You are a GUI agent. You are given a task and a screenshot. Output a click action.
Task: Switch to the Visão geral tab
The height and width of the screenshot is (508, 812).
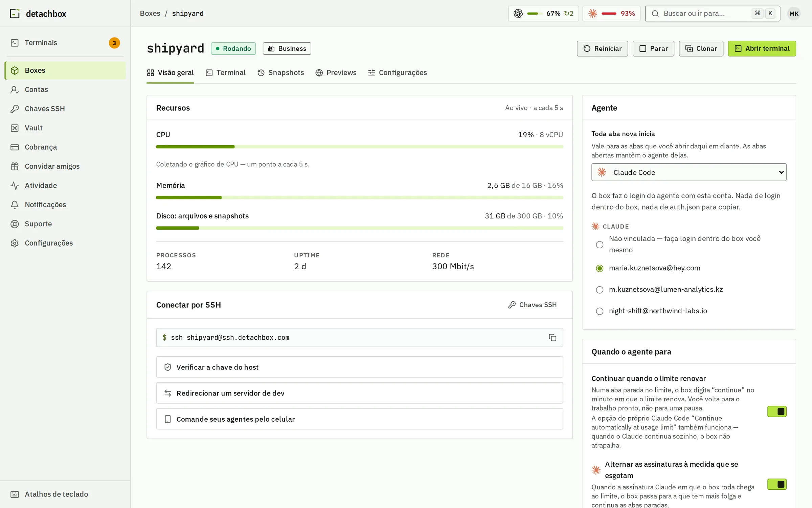170,73
